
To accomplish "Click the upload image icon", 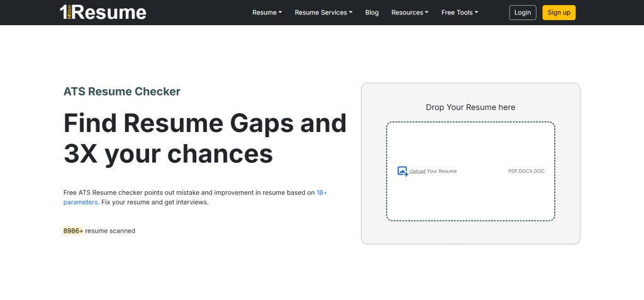I will pos(402,171).
